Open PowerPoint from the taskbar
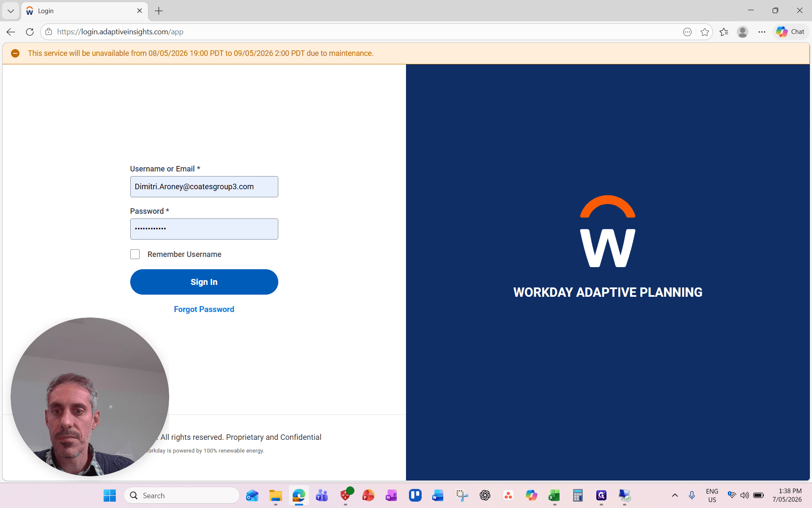Screen dimensions: 812x508 tap(368, 495)
